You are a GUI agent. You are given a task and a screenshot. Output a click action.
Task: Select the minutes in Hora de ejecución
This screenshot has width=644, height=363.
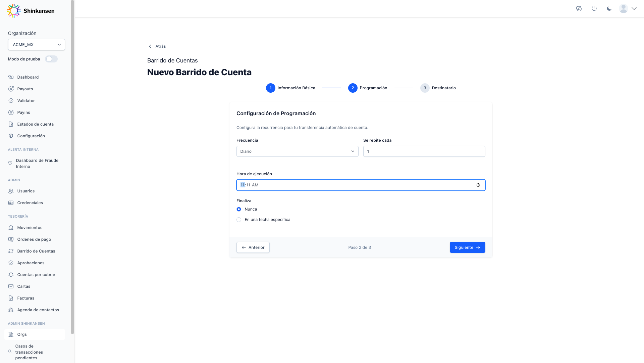click(248, 185)
